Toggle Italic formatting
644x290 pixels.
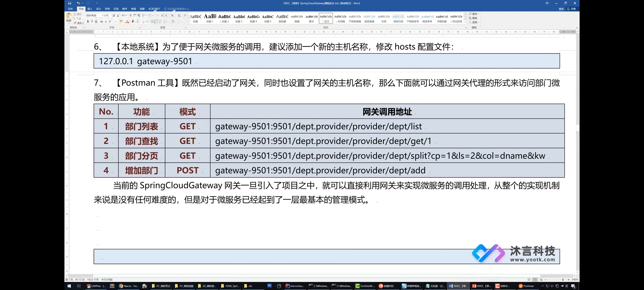[x=92, y=21]
